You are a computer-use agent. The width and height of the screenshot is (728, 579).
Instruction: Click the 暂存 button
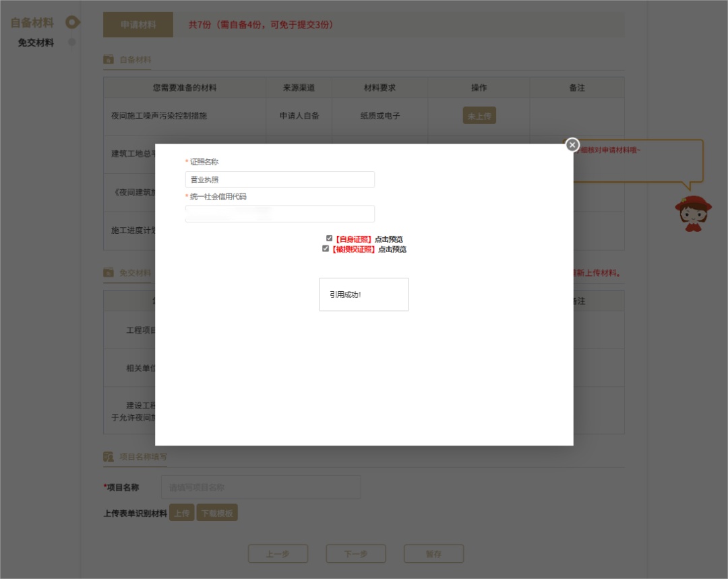[x=433, y=554]
